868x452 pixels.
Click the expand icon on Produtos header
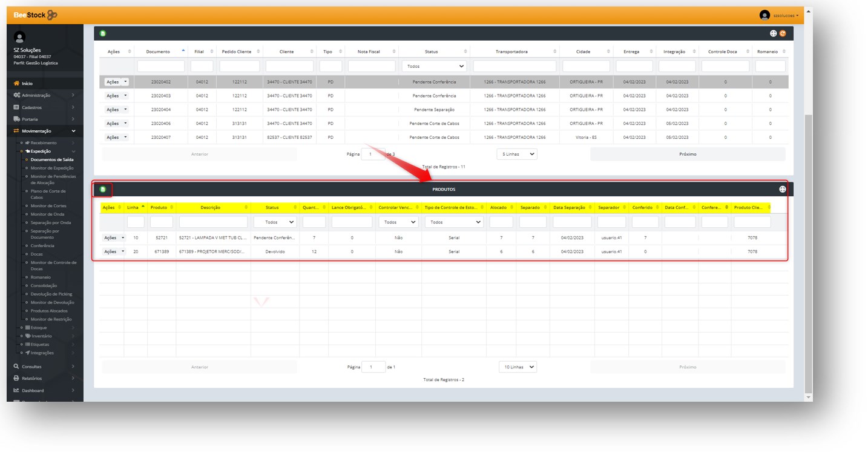pyautogui.click(x=782, y=190)
